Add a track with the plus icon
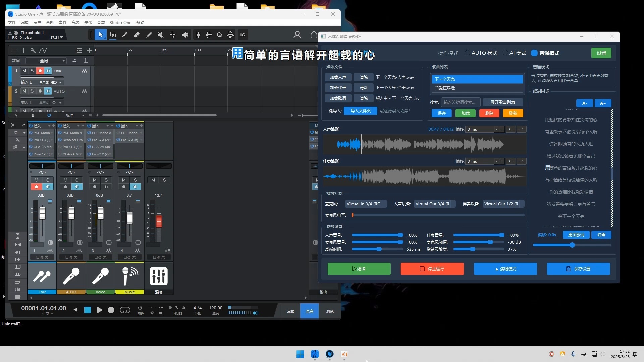Viewport: 644px width, 362px height. tap(89, 50)
